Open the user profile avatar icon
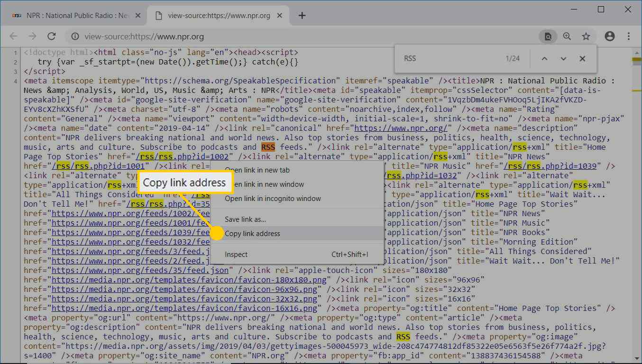The image size is (642, 364). (610, 36)
